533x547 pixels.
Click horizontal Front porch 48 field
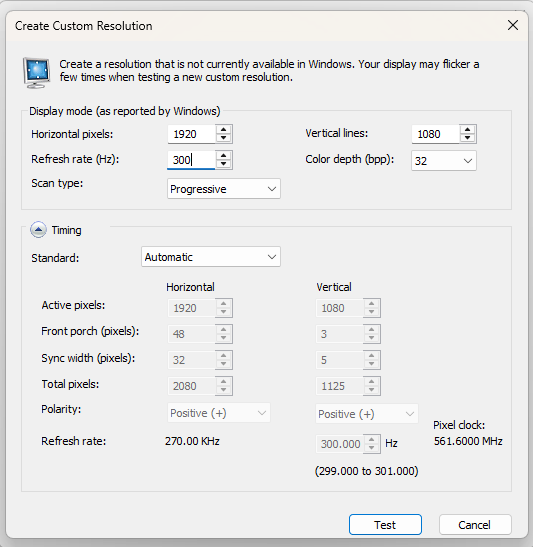click(191, 334)
